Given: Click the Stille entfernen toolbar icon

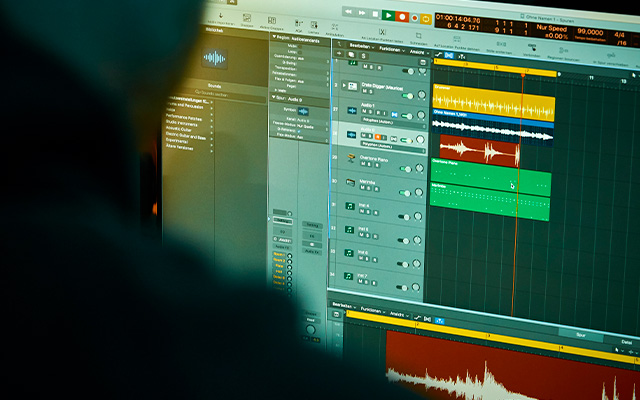Looking at the screenshot, I should tap(500, 46).
